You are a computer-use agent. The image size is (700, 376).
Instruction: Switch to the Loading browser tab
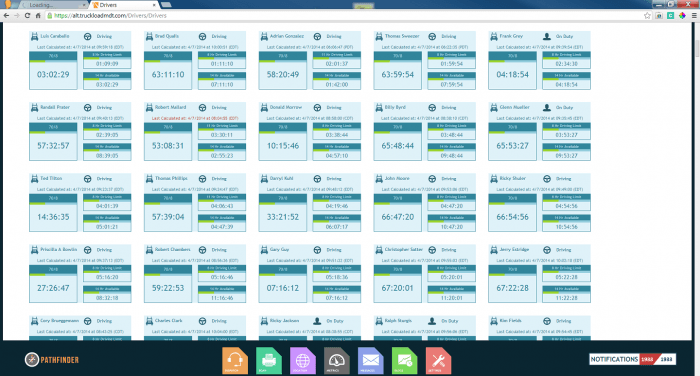tap(53, 5)
